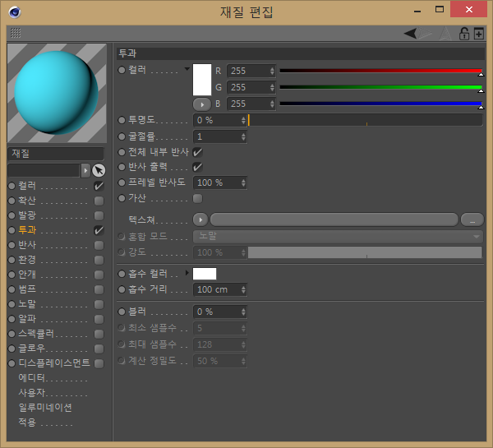Image resolution: width=493 pixels, height=448 pixels.
Task: Expand the 흡수 컬러 disclosure triangle
Action: [x=187, y=273]
